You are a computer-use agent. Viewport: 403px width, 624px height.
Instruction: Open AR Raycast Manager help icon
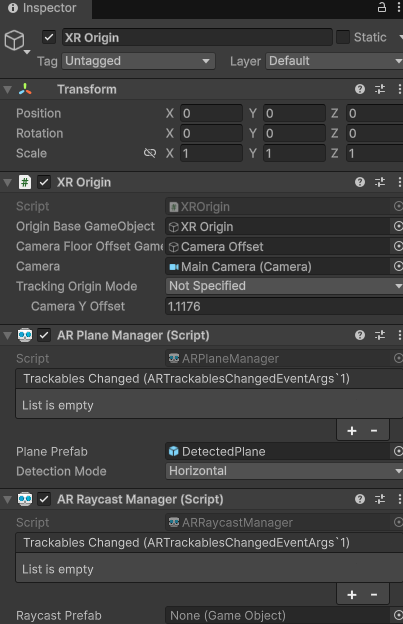[360, 499]
